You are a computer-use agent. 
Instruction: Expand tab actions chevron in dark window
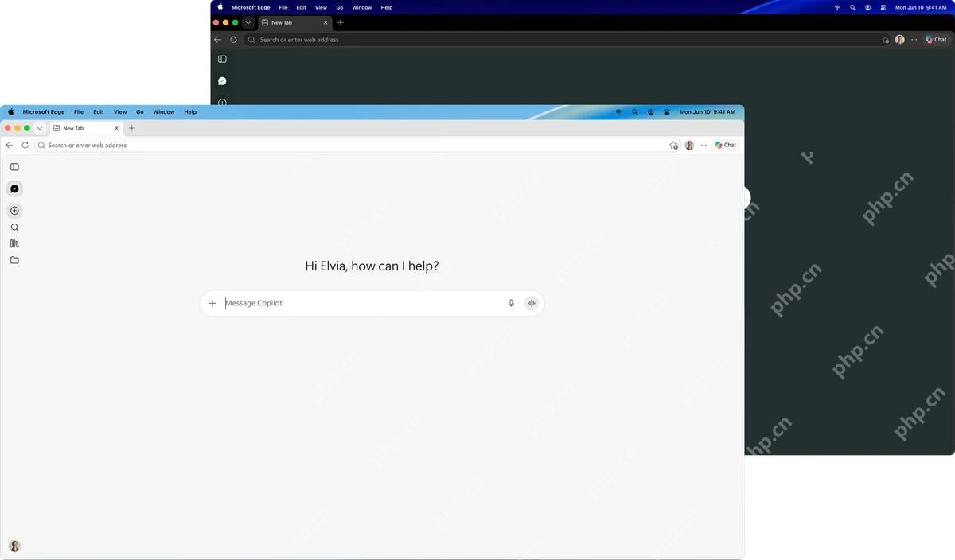coord(248,22)
